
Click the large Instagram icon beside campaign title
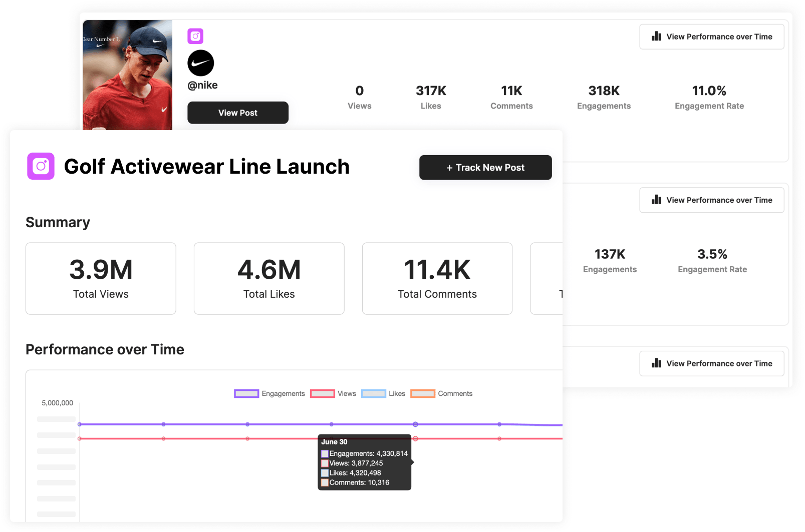41,166
